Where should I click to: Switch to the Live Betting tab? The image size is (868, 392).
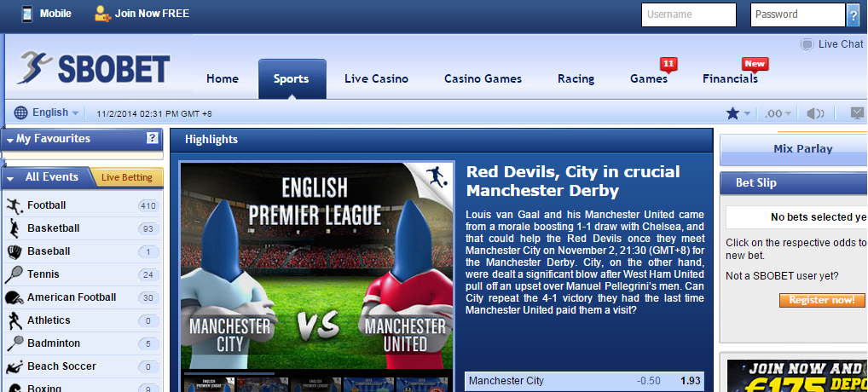pyautogui.click(x=127, y=177)
